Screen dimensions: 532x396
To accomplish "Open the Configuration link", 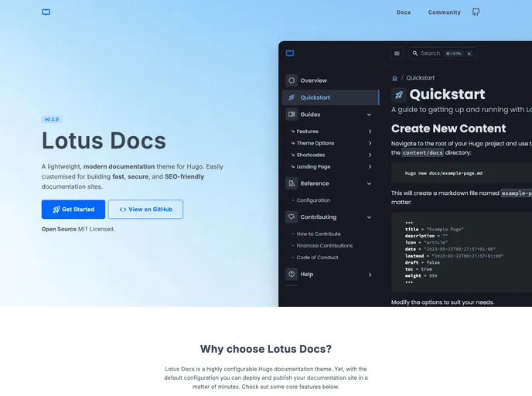I will [x=313, y=200].
